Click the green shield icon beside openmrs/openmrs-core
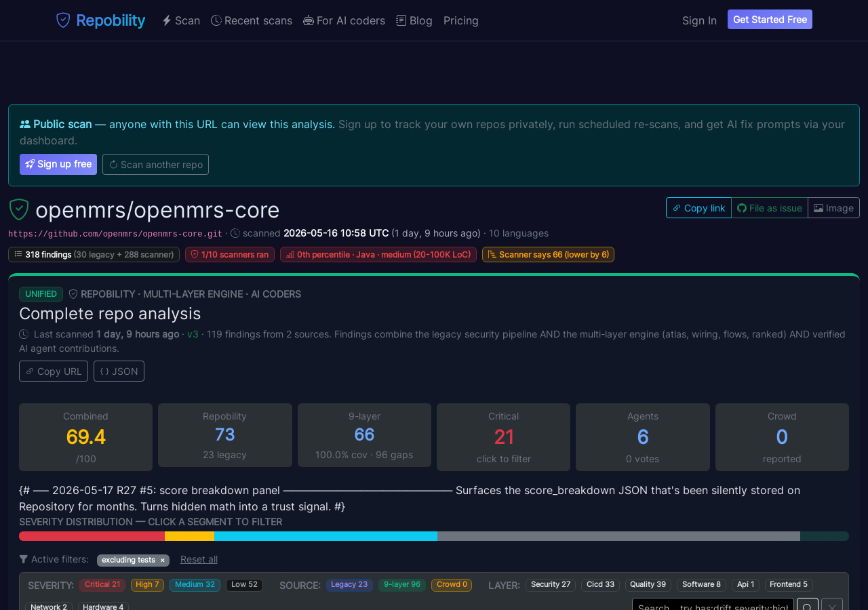The width and height of the screenshot is (868, 610). [x=19, y=209]
